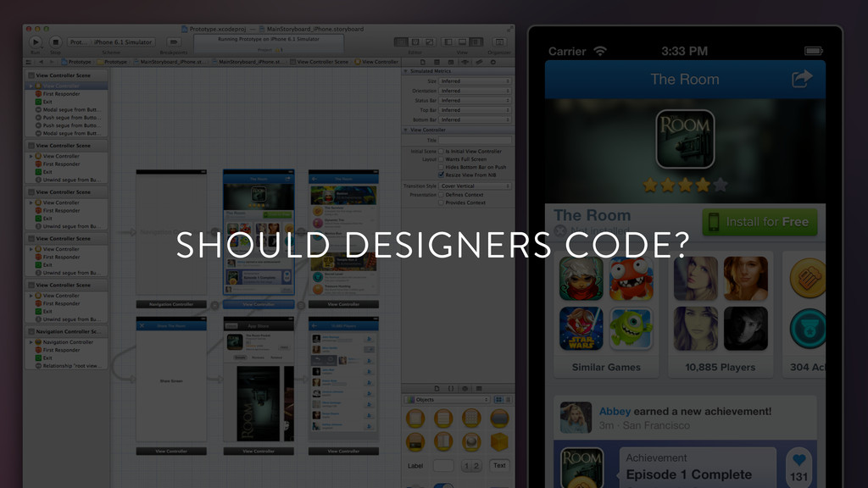Show the File inspector icon
The image size is (868, 488).
[423, 62]
